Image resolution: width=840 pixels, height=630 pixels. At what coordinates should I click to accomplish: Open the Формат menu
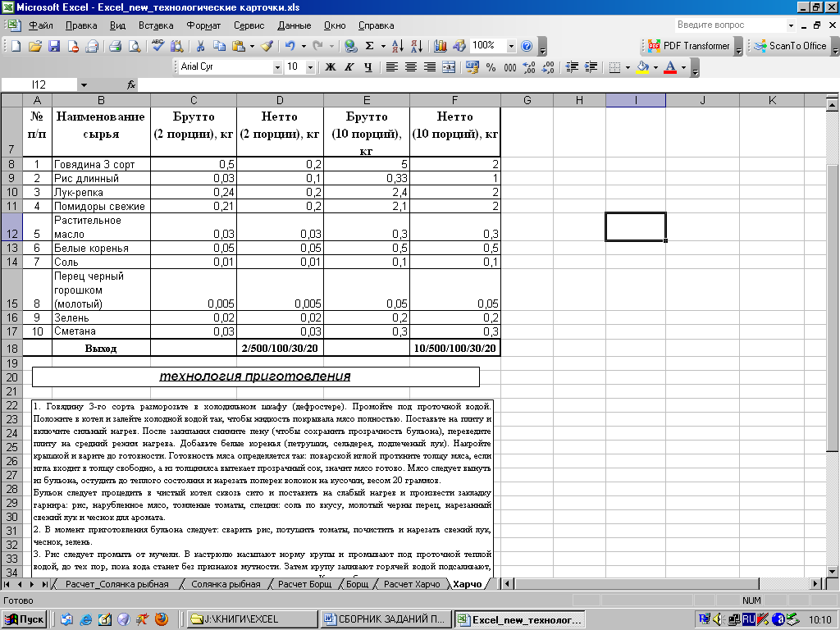pyautogui.click(x=203, y=25)
